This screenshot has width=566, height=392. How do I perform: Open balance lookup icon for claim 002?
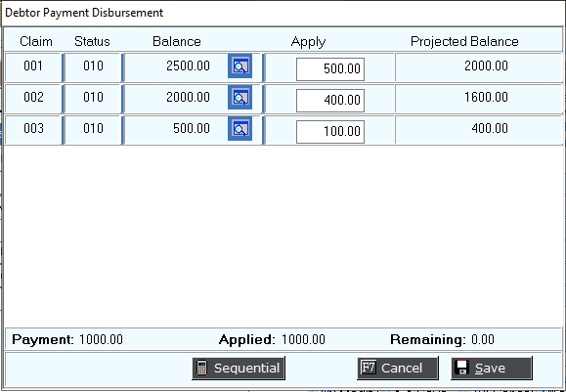[239, 98]
